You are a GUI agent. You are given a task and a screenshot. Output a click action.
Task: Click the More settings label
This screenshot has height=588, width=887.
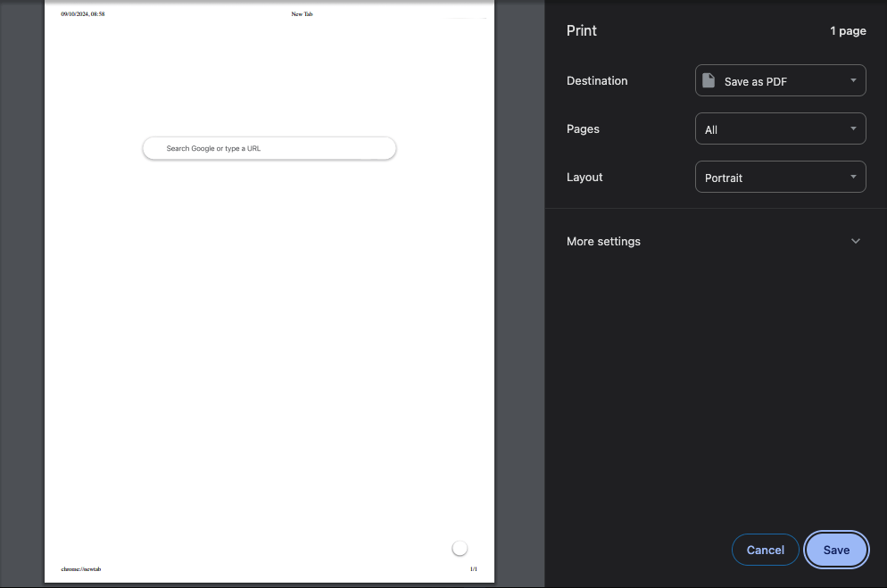pos(603,241)
